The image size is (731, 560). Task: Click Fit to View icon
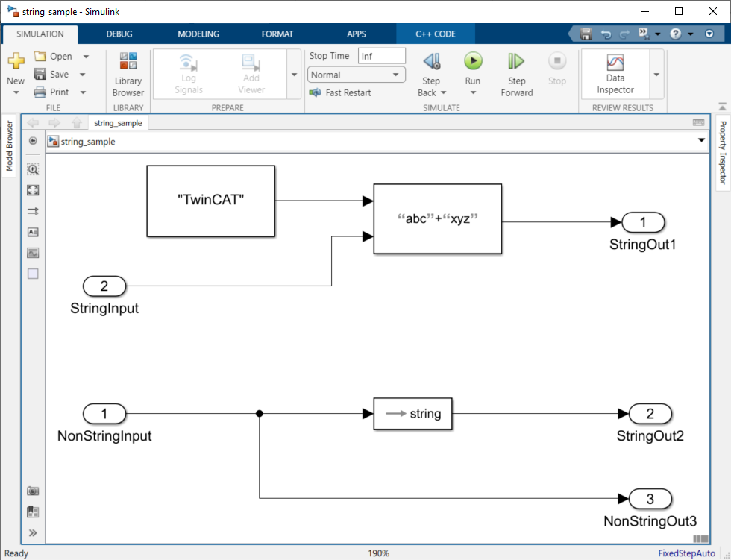[33, 190]
